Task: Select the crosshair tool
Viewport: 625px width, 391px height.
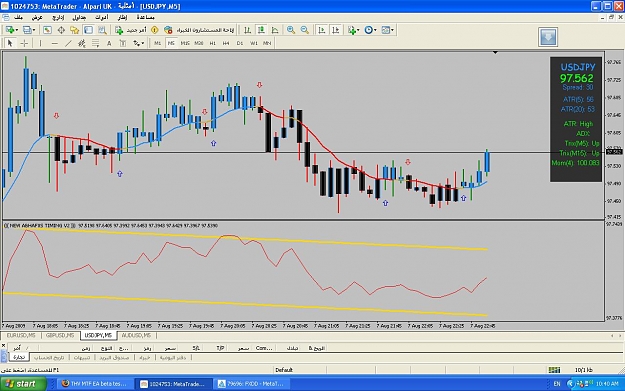Action: click(24, 43)
